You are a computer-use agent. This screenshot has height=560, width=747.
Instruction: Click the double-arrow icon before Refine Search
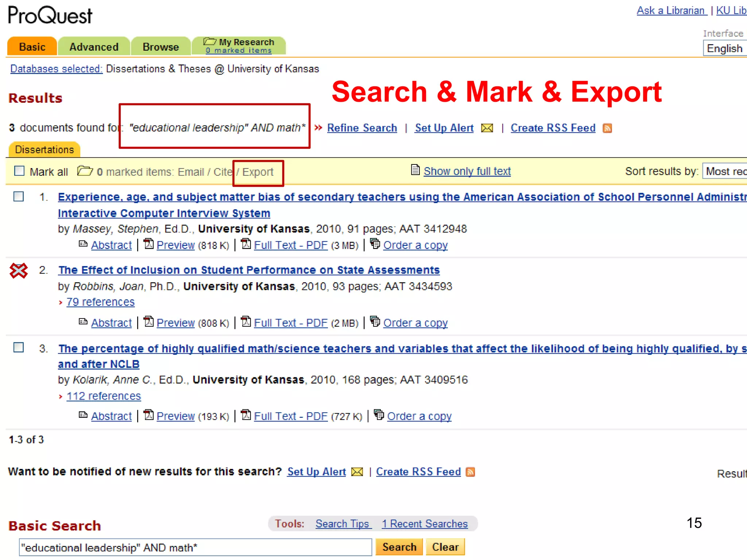point(318,128)
